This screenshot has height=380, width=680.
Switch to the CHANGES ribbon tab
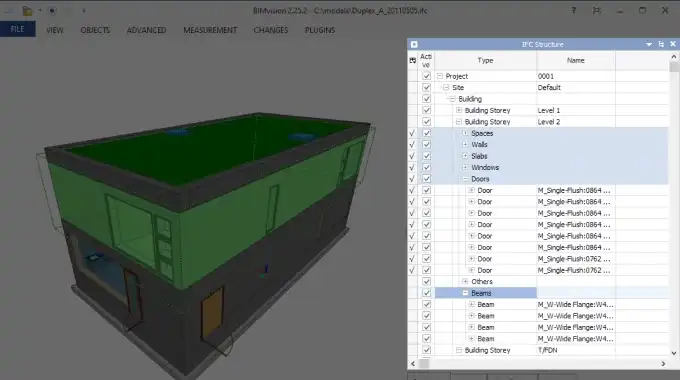[x=271, y=30]
